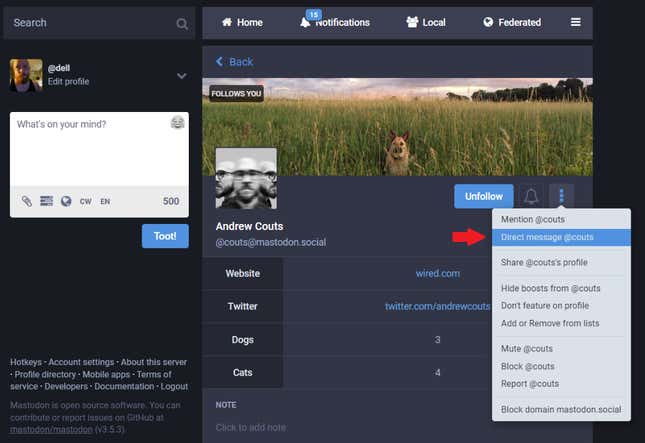The width and height of the screenshot is (645, 443).
Task: Open the Mobile apps link
Action: click(x=106, y=375)
